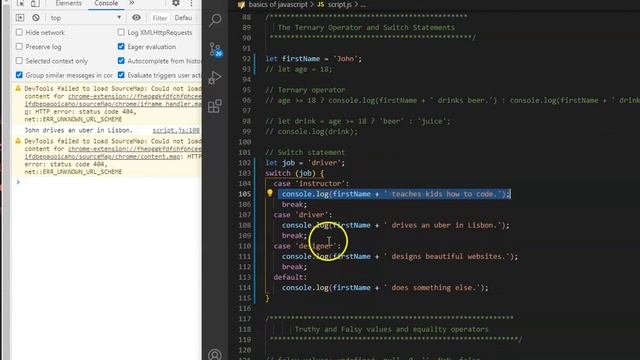Viewport: 640px width, 360px height.
Task: Open the Default levels dropdown
Action: click(x=183, y=18)
